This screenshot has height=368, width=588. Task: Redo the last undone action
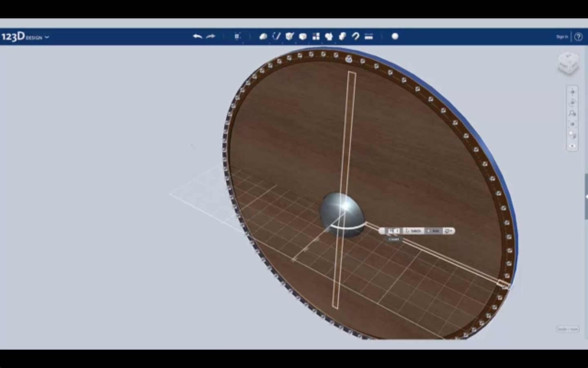(x=211, y=36)
